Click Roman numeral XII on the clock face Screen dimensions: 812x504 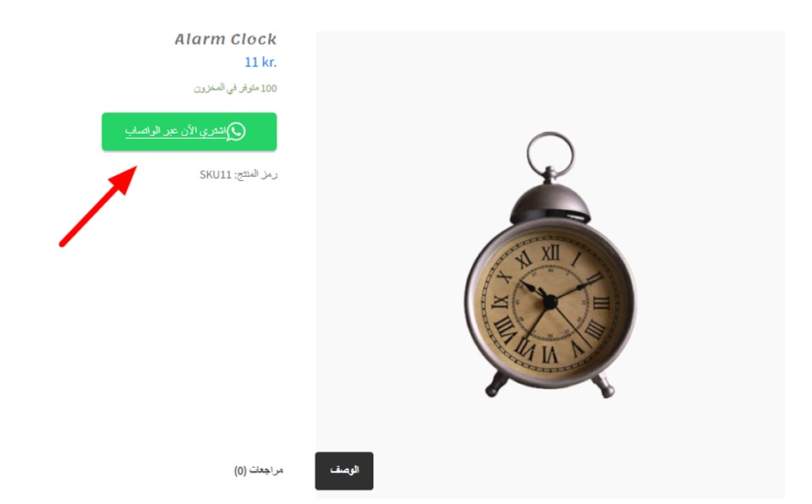coord(551,253)
